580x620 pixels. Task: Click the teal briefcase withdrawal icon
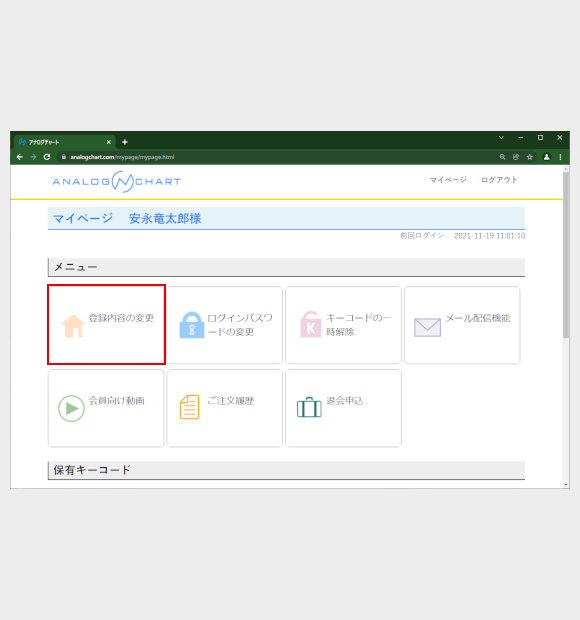pyautogui.click(x=309, y=407)
